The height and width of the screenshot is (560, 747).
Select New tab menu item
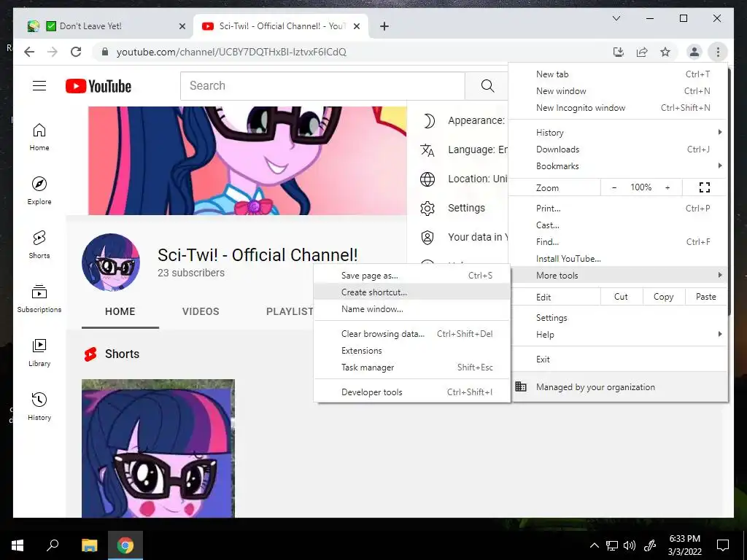point(618,74)
